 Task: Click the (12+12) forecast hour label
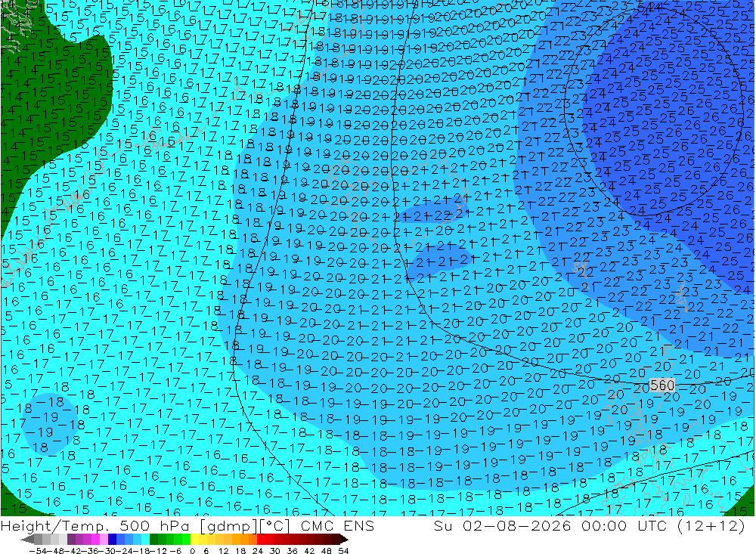point(711,525)
